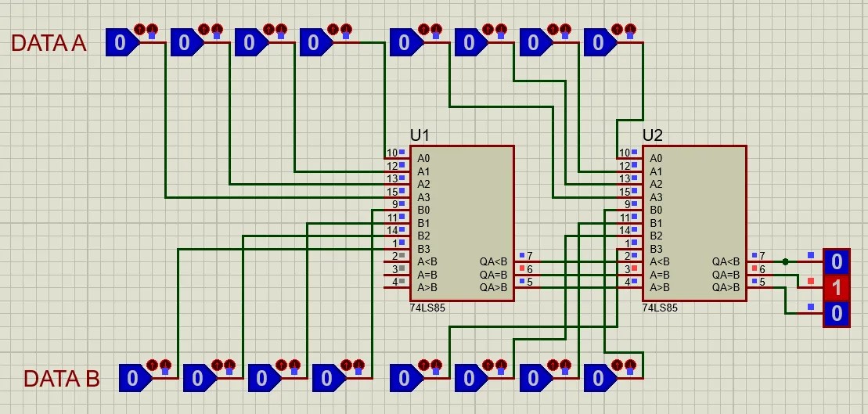This screenshot has width=868, height=414.
Task: Click down arrow on DATA B U1-B1 input
Action: coord(294,365)
